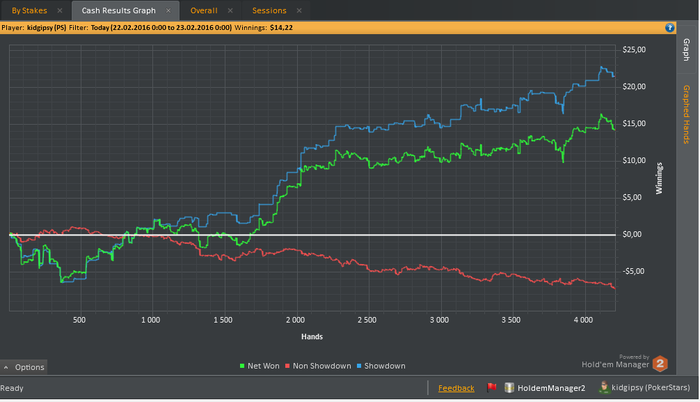Click the 1 000 hands axis label
This screenshot has height=402, width=700.
[151, 320]
